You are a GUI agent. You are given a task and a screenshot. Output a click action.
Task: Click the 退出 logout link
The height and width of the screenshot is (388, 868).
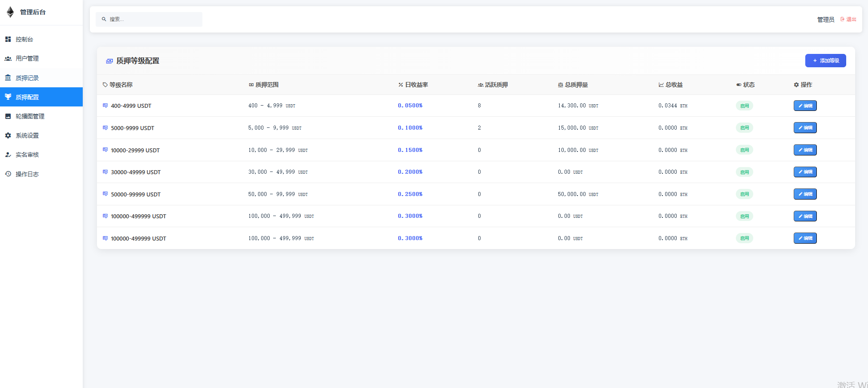(848, 19)
